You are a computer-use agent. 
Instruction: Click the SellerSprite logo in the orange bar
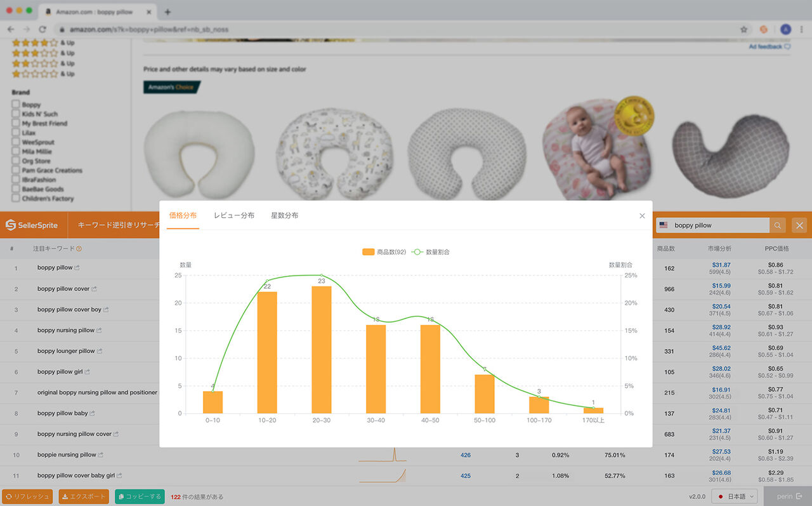click(x=32, y=225)
